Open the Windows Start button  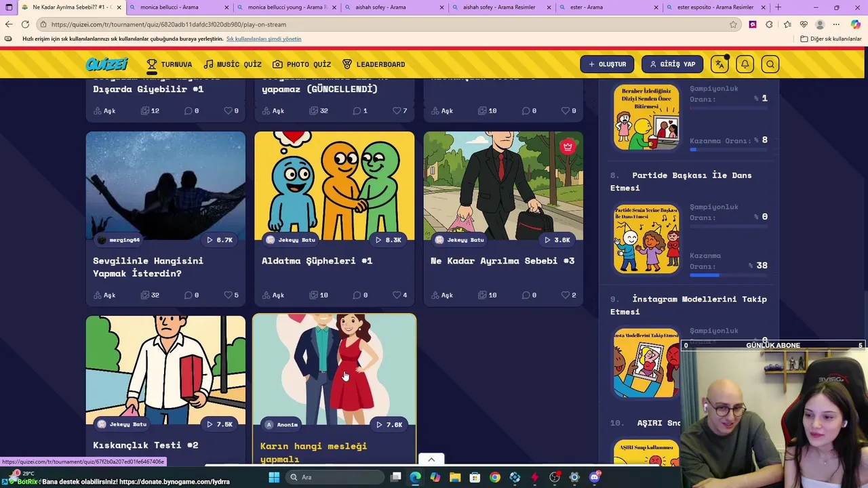[x=274, y=477]
